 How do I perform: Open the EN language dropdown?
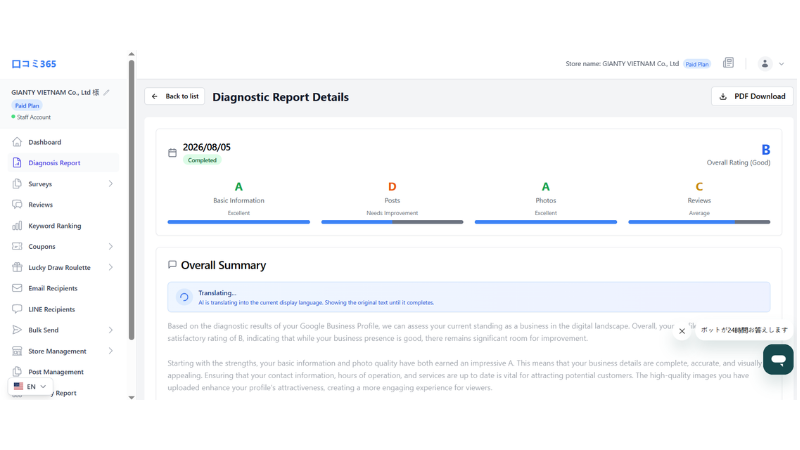pos(31,386)
